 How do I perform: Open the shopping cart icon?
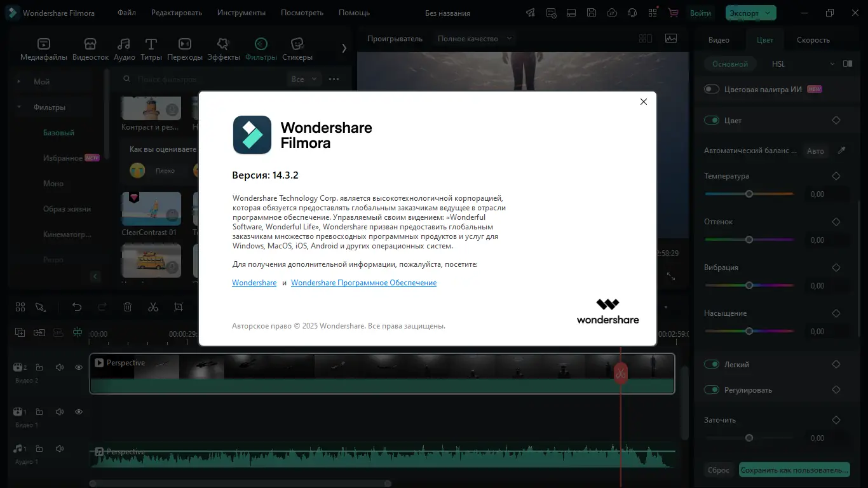tap(673, 13)
